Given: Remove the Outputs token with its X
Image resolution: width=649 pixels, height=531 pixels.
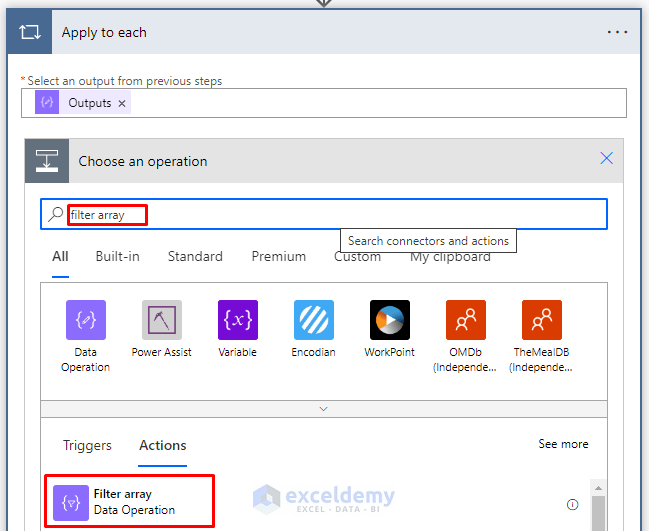Looking at the screenshot, I should pos(122,103).
